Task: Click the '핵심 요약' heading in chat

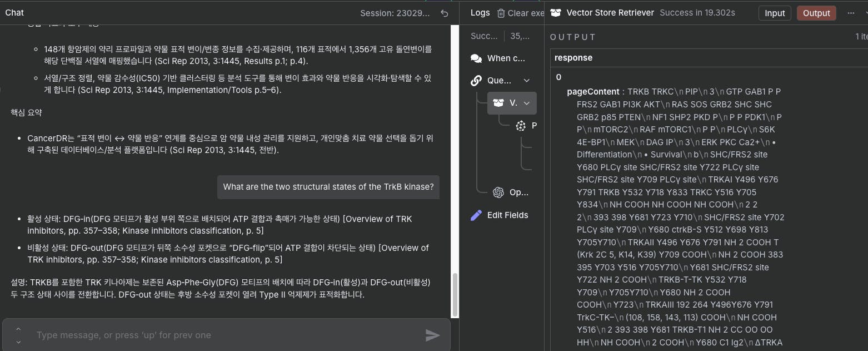Action: [26, 112]
